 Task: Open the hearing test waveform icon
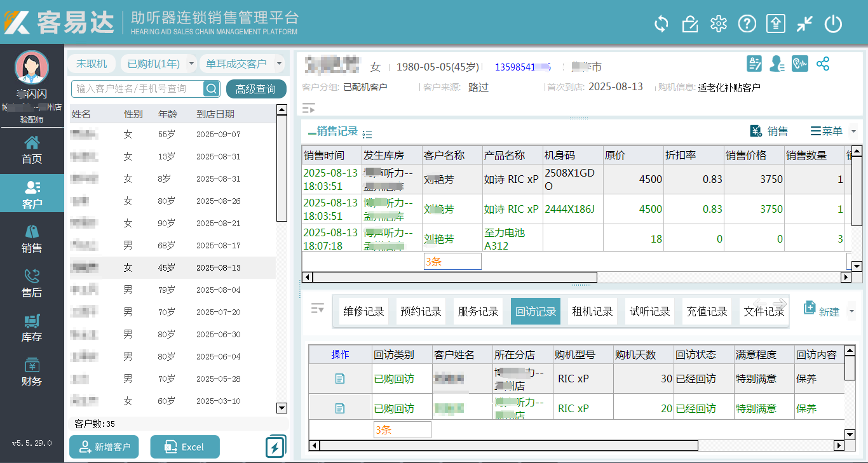click(x=800, y=64)
